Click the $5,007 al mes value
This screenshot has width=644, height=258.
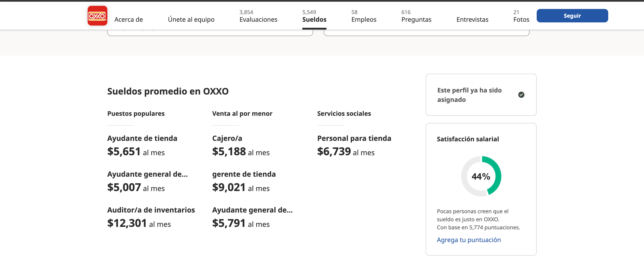tap(136, 187)
